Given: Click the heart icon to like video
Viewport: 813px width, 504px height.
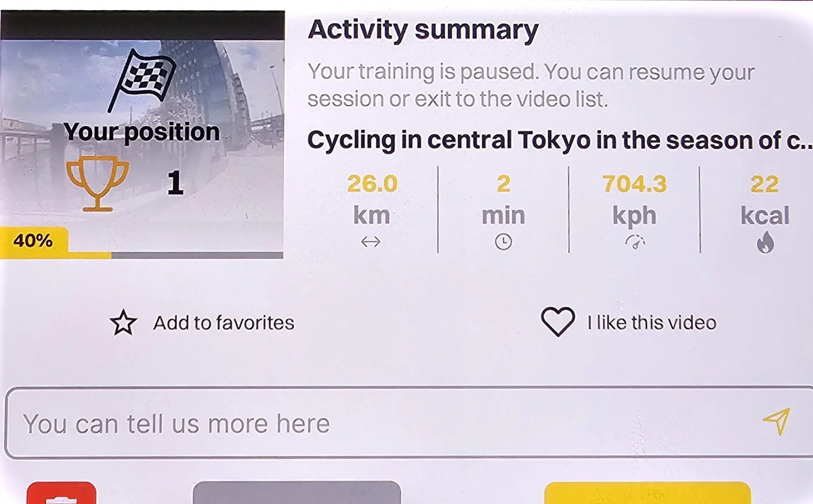Looking at the screenshot, I should click(558, 322).
